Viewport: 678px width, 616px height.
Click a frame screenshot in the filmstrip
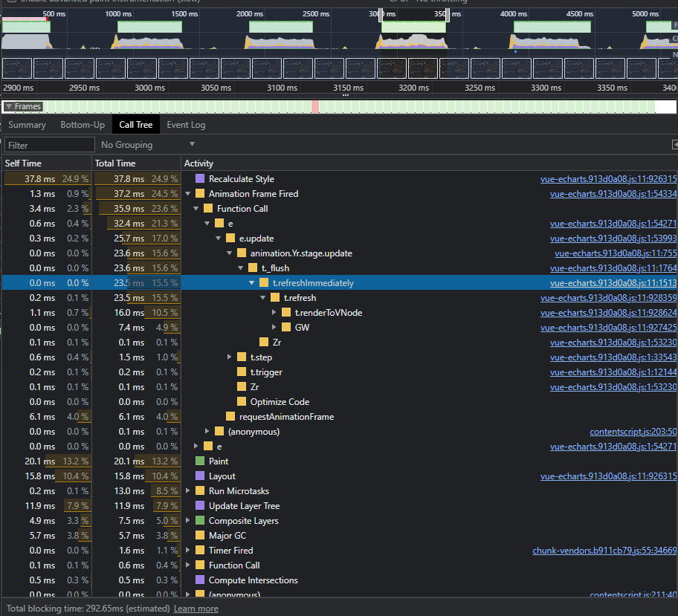coord(16,67)
